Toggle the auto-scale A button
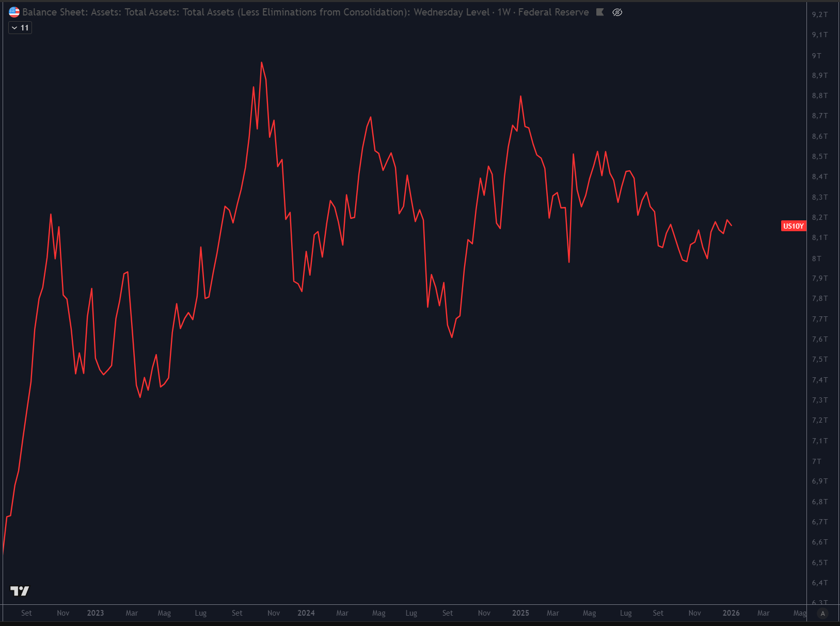This screenshot has width=840, height=626. click(822, 613)
